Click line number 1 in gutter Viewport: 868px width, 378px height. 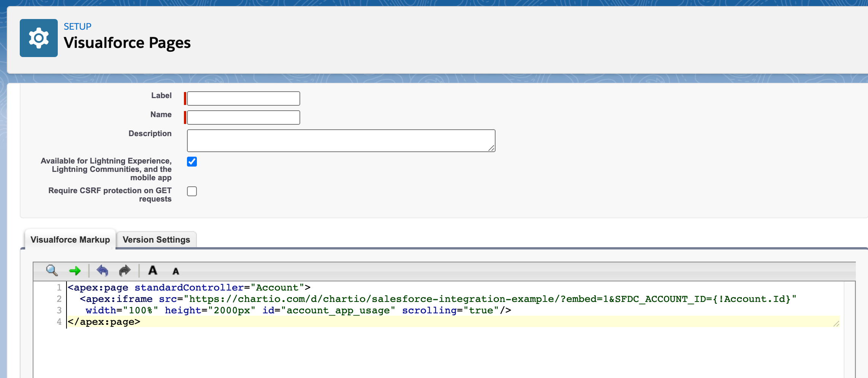tap(59, 287)
